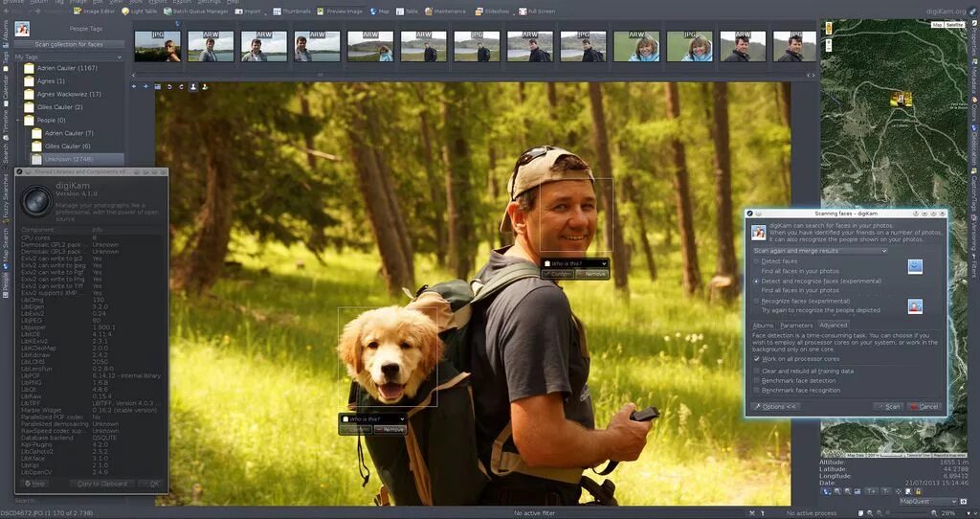Switch to Table view
Image resolution: width=980 pixels, height=519 pixels.
[x=407, y=11]
